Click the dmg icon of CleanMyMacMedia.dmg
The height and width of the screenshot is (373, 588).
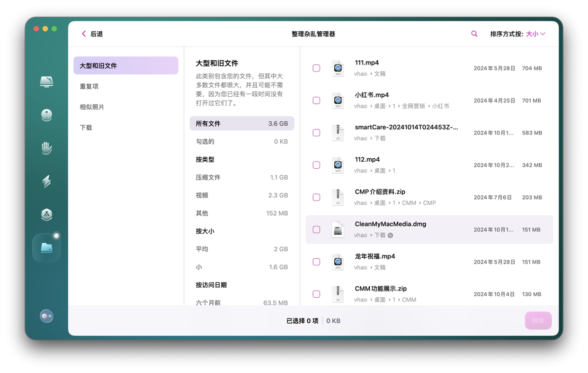click(338, 229)
